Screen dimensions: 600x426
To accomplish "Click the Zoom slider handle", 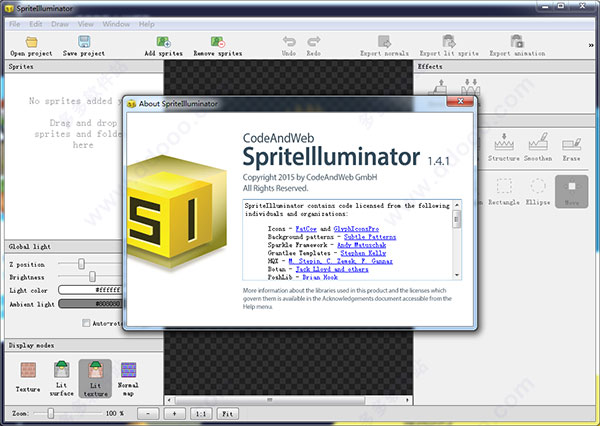I will tap(51, 413).
